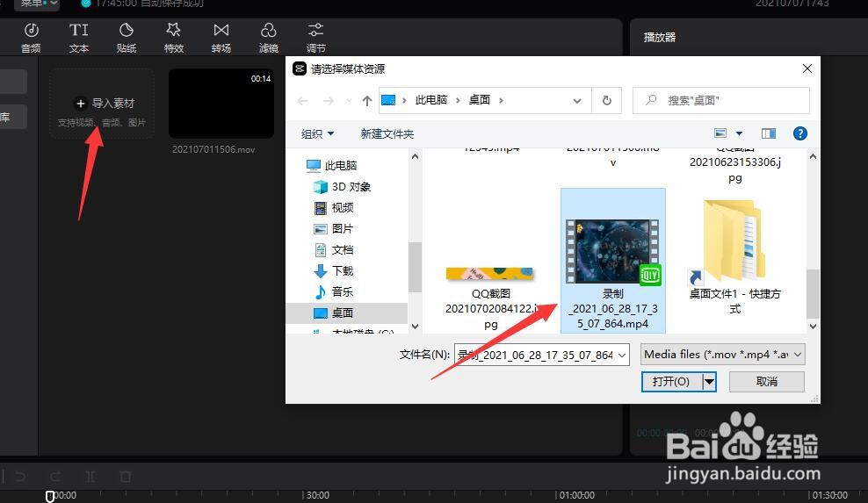Viewport: 868px width, 503px height.
Task: Click the delete trash icon above timeline
Action: click(x=126, y=477)
